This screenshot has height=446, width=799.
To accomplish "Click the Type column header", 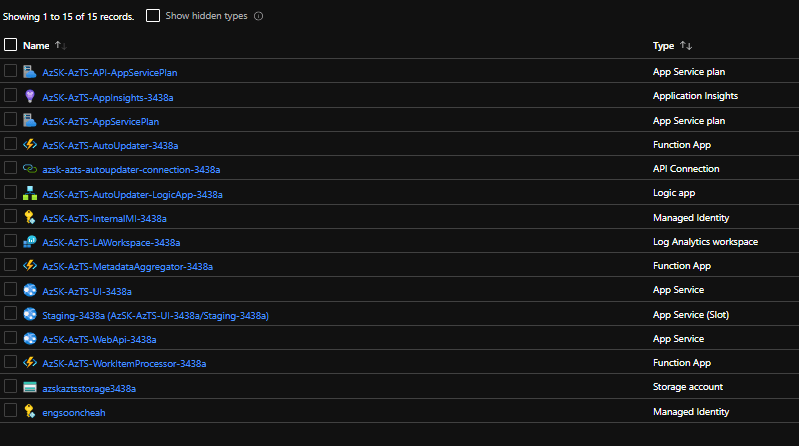I will click(663, 46).
